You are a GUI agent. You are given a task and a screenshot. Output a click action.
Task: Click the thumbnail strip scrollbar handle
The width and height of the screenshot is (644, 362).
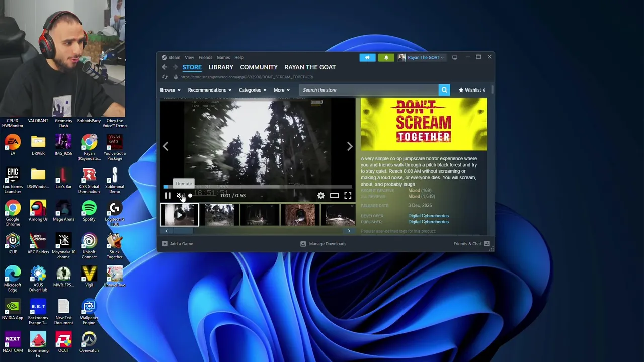point(183,231)
